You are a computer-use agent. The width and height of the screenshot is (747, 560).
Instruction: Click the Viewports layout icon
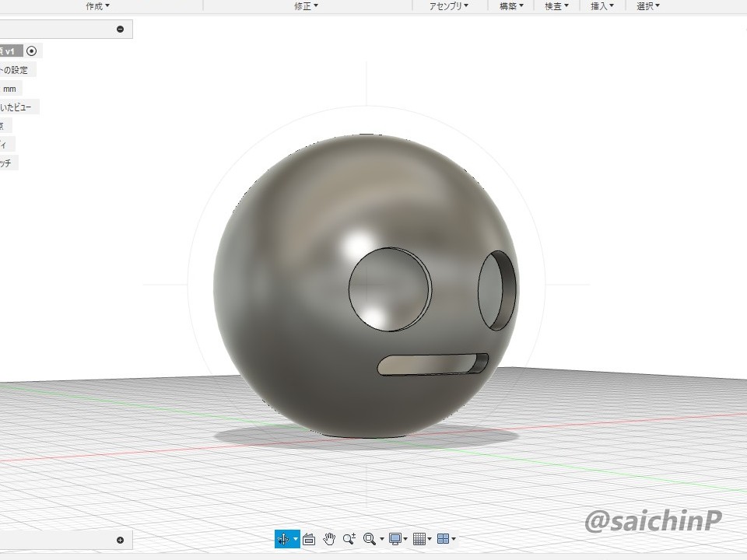pos(443,539)
